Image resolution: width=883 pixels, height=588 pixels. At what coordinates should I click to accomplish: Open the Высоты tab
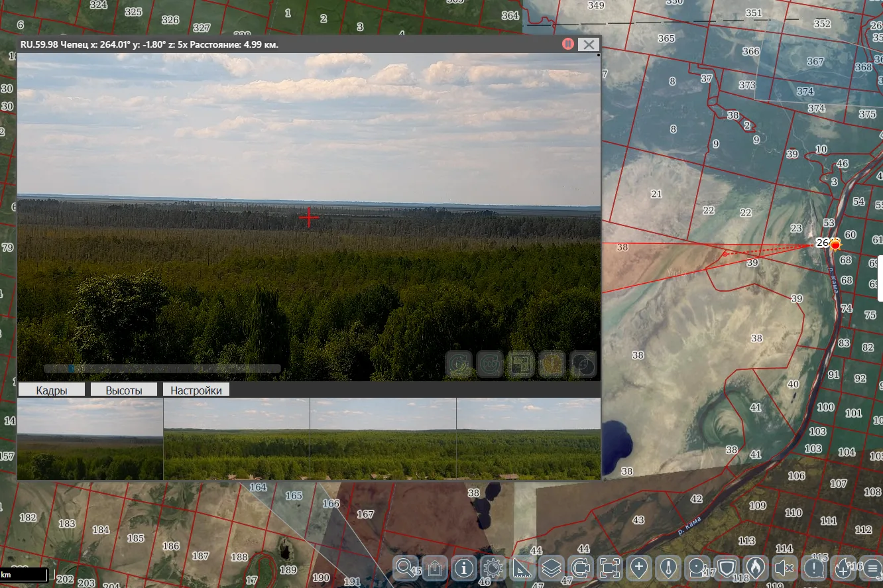click(x=124, y=390)
